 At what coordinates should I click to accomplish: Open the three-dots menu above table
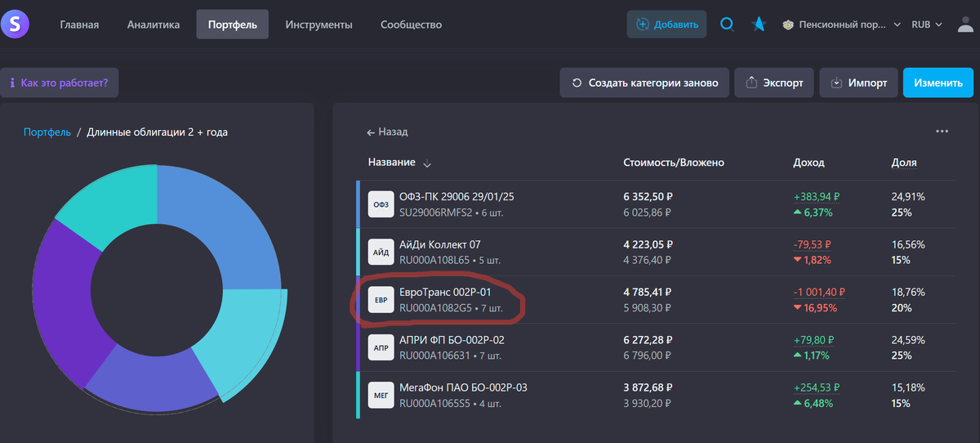coord(942,132)
